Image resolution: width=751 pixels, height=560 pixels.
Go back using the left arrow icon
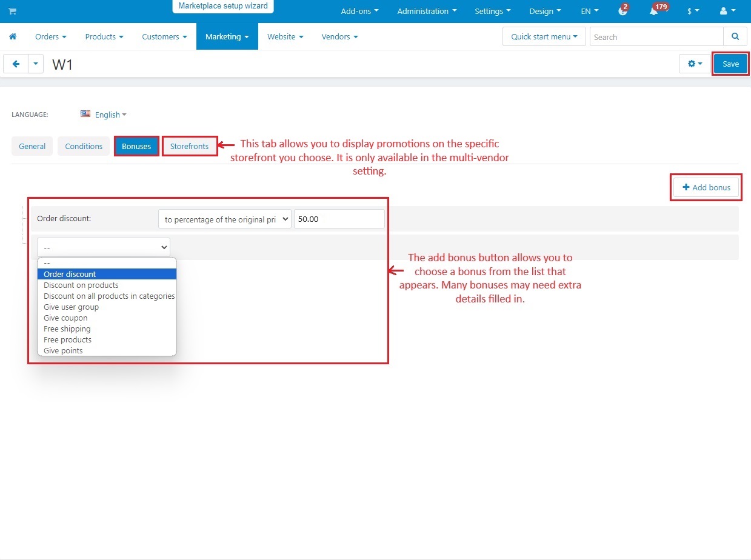point(16,64)
